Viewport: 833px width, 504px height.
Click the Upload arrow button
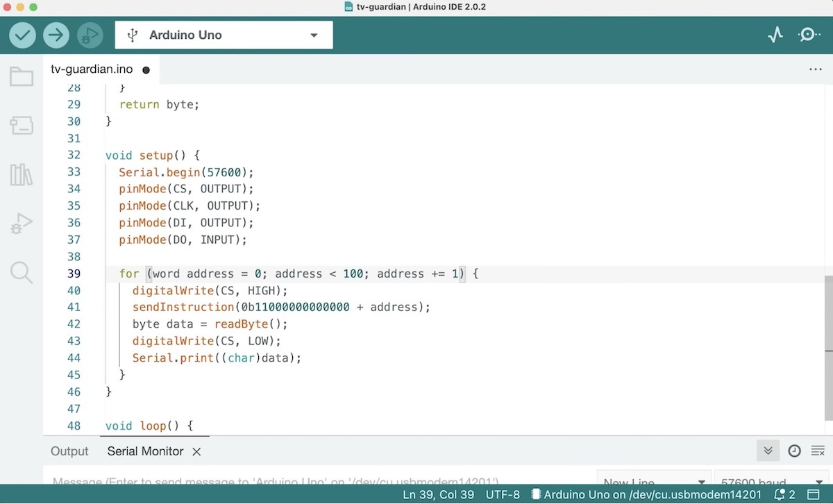[56, 35]
